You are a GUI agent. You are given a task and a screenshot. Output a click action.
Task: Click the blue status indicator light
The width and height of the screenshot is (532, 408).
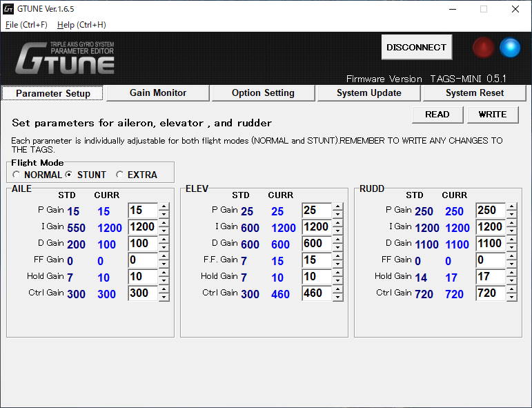(510, 48)
